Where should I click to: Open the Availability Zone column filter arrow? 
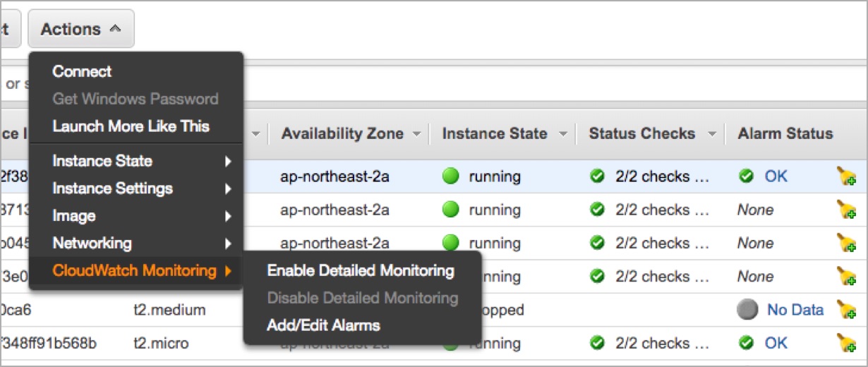click(x=417, y=134)
